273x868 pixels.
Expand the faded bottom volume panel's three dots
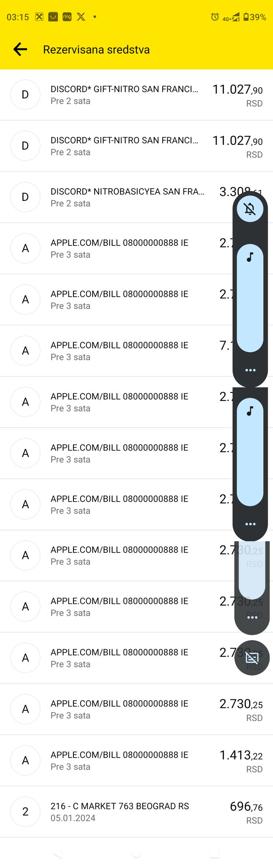[x=252, y=617]
